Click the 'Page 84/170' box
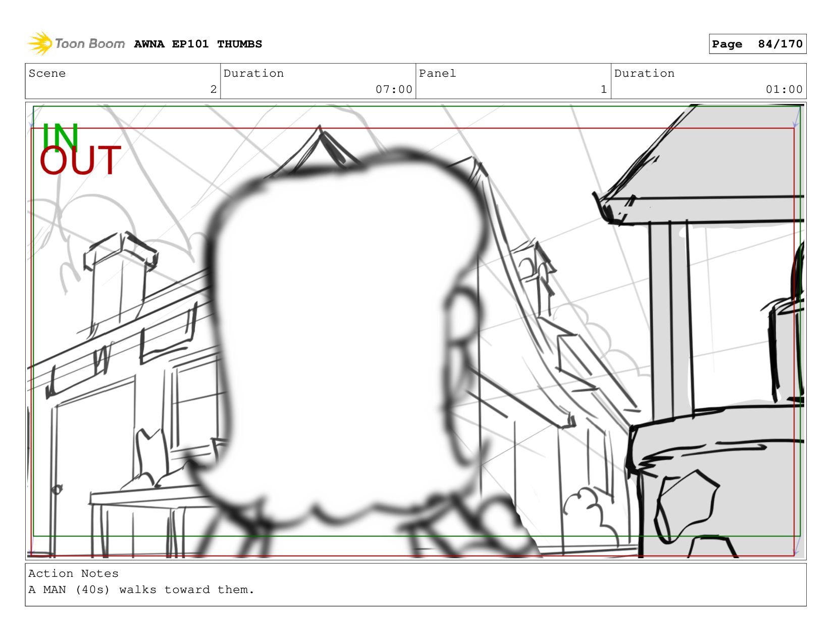Viewport: 832px width, 644px height. tap(757, 44)
